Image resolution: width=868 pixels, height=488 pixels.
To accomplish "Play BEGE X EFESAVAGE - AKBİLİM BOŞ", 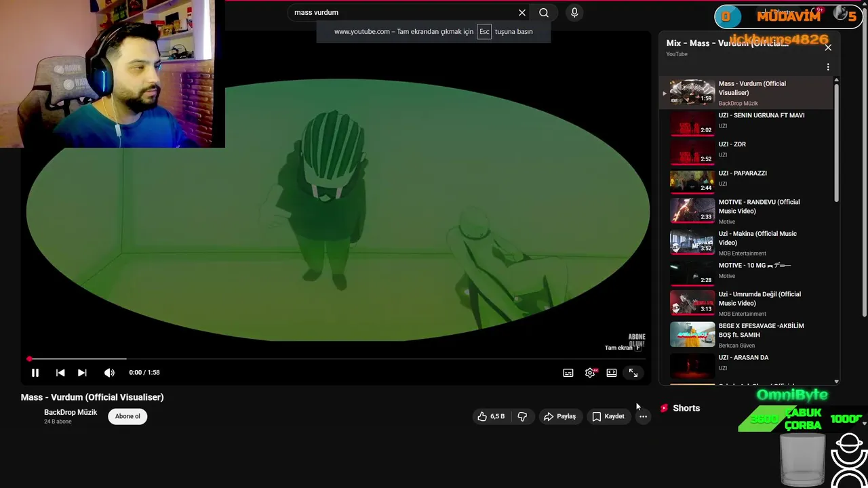I will 746,335.
